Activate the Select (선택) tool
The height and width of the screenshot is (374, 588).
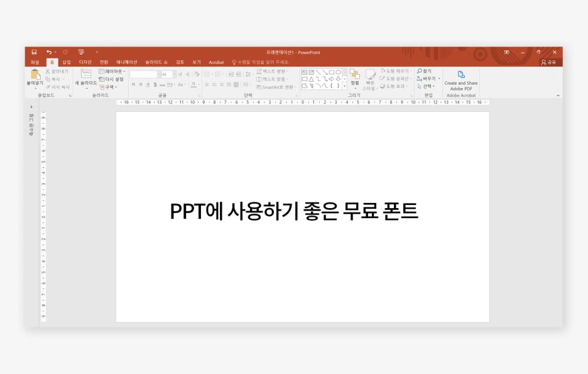[426, 85]
